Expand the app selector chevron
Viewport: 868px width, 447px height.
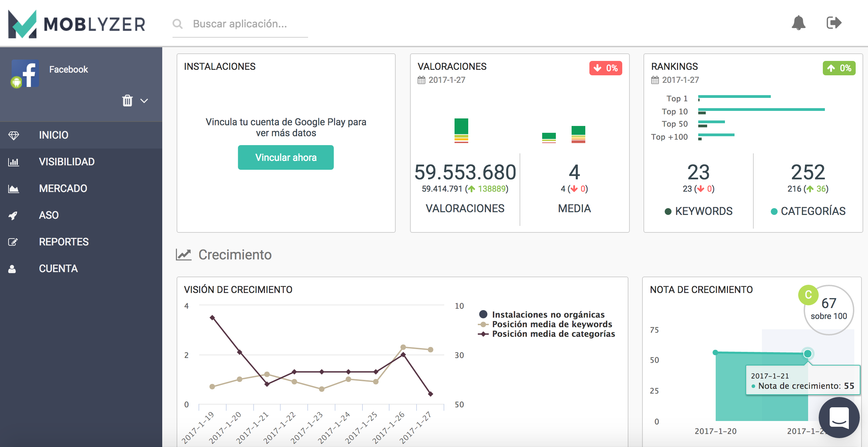coord(144,101)
